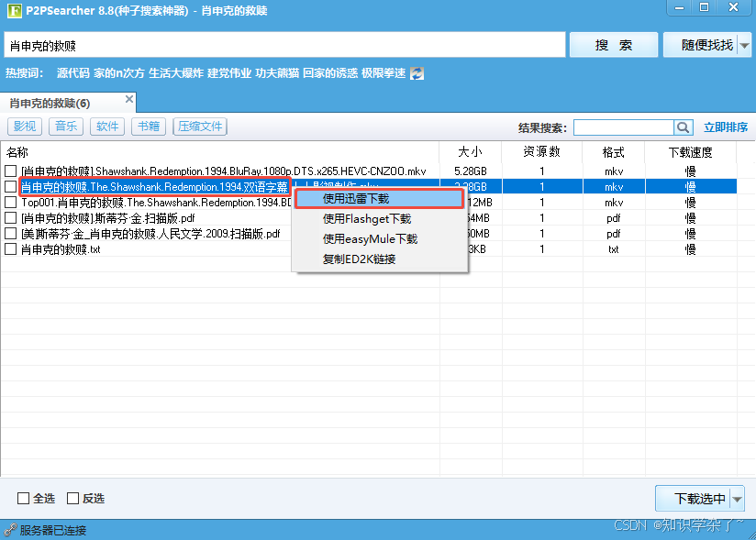Sort by the 名称 column header
The width and height of the screenshot is (756, 540).
220,152
